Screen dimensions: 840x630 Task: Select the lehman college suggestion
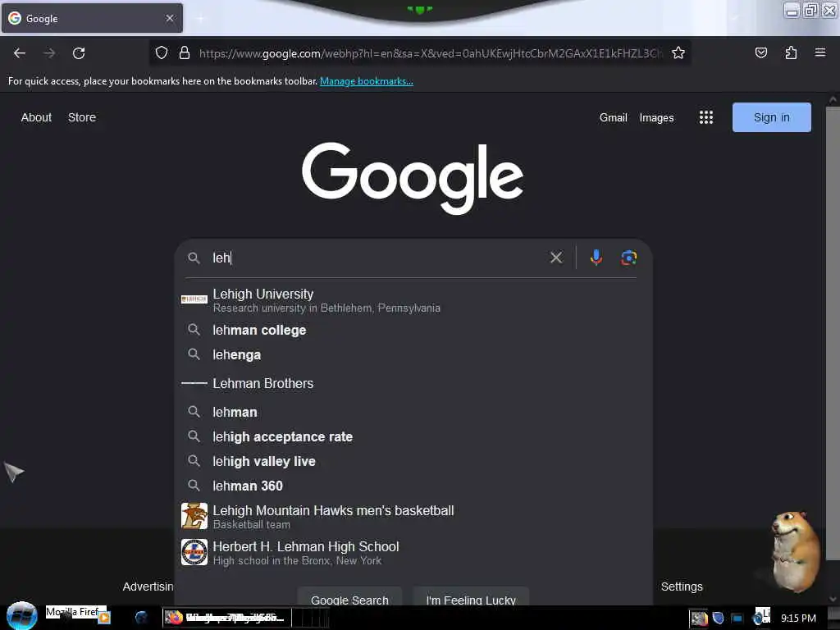pos(413,330)
